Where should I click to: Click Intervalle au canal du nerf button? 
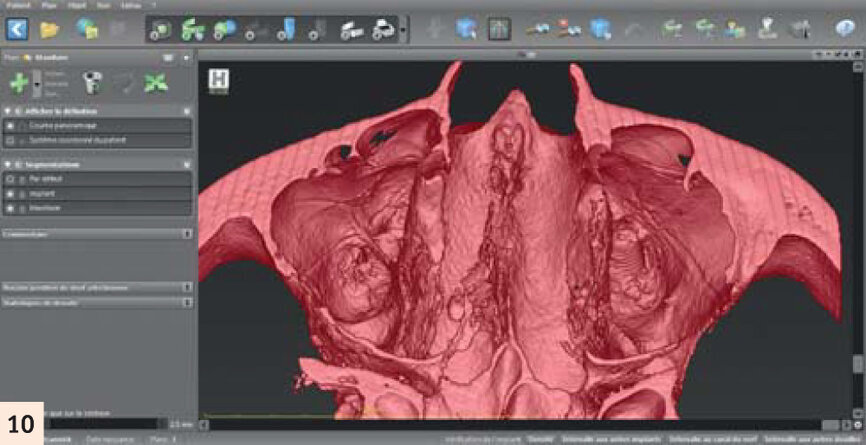[x=712, y=439]
